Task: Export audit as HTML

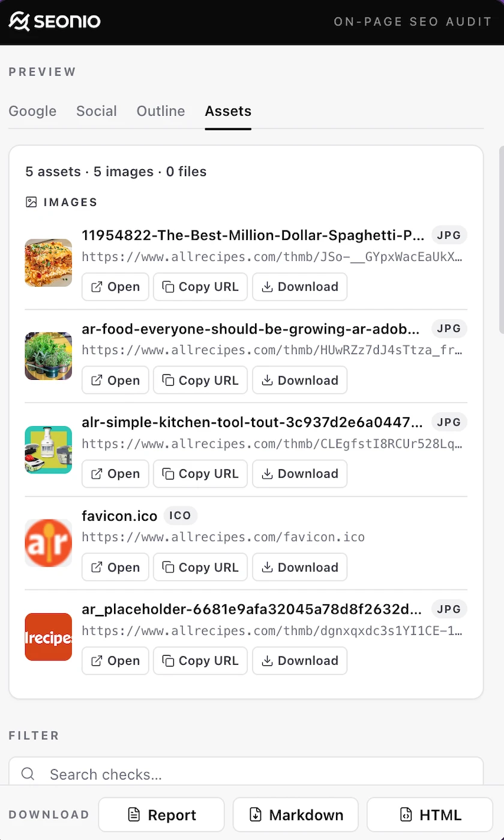Action: [430, 815]
